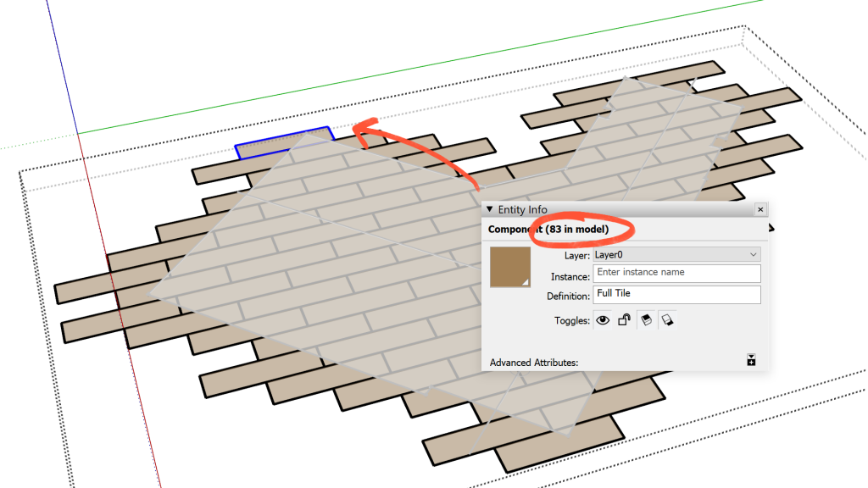Click the Instance name input field
The image size is (868, 488).
(677, 273)
